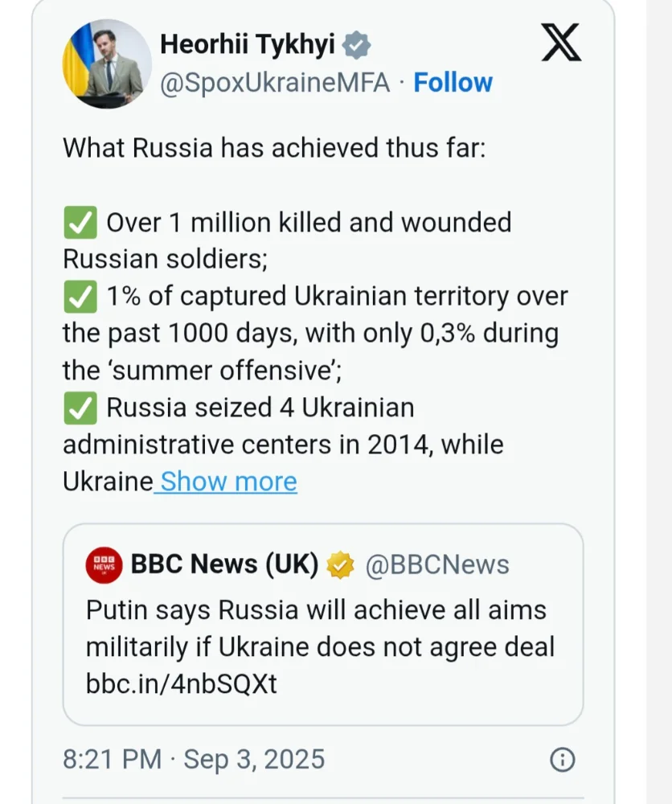Click the 'What Russia has achieved thus far' line
The height and width of the screenshot is (804, 672).
pyautogui.click(x=274, y=148)
